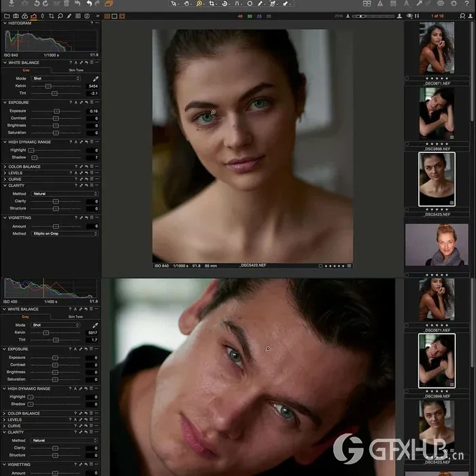Toggle the orange multi-view viewer button
The image size is (476, 476).
pos(107,16)
